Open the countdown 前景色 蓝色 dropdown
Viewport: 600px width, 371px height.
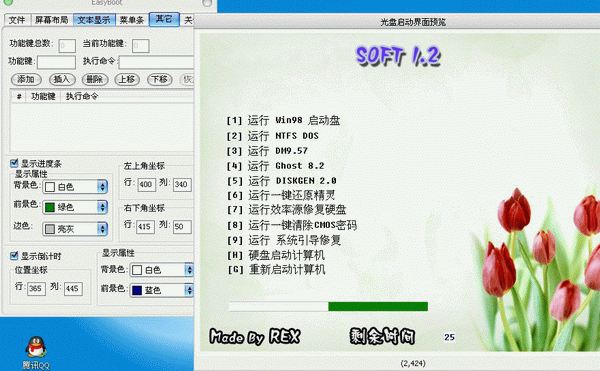(189, 290)
